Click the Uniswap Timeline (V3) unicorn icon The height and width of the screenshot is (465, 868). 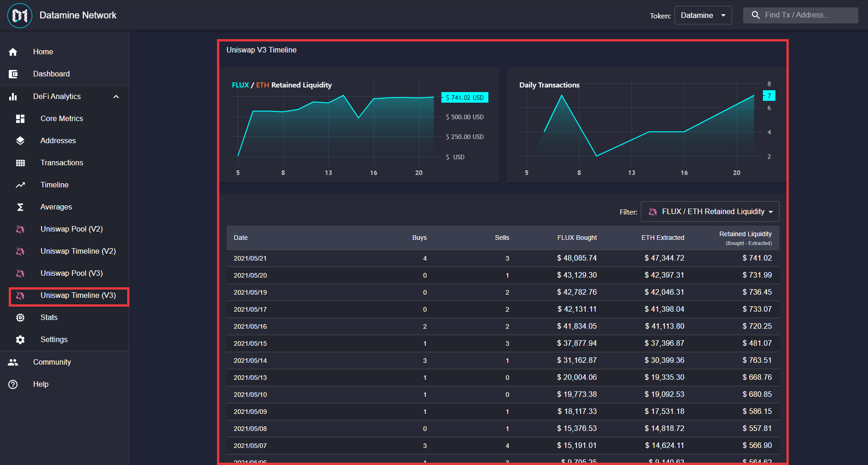tap(20, 296)
